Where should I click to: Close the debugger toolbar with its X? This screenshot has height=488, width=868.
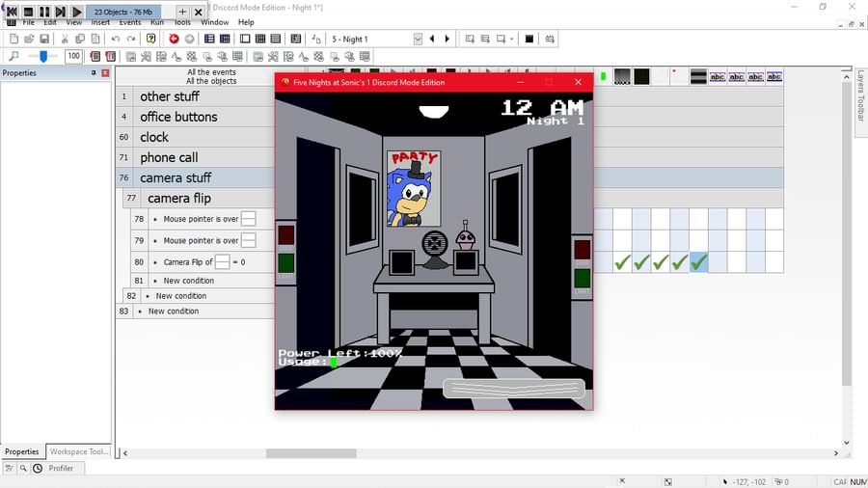[198, 12]
